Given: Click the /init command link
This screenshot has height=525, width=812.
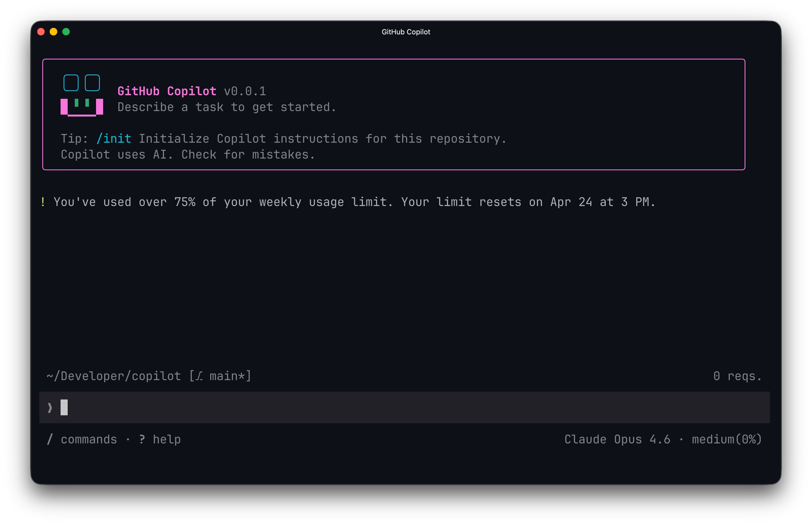Looking at the screenshot, I should (x=114, y=138).
